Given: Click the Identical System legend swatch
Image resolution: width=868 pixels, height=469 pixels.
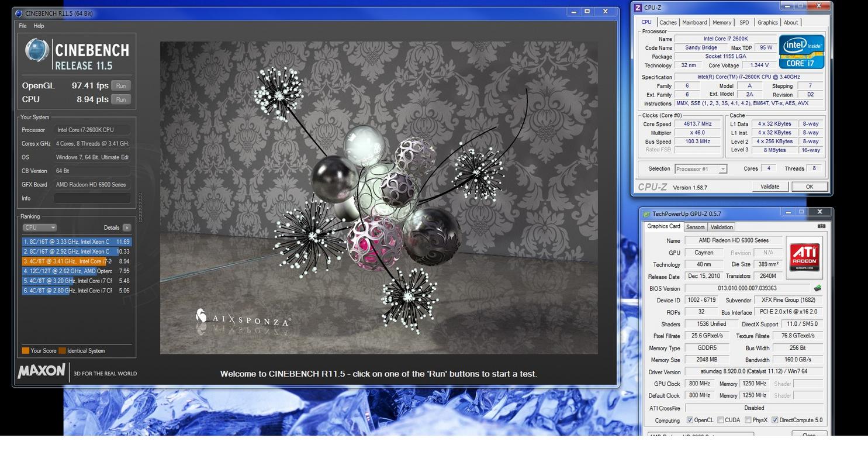Looking at the screenshot, I should coord(62,351).
